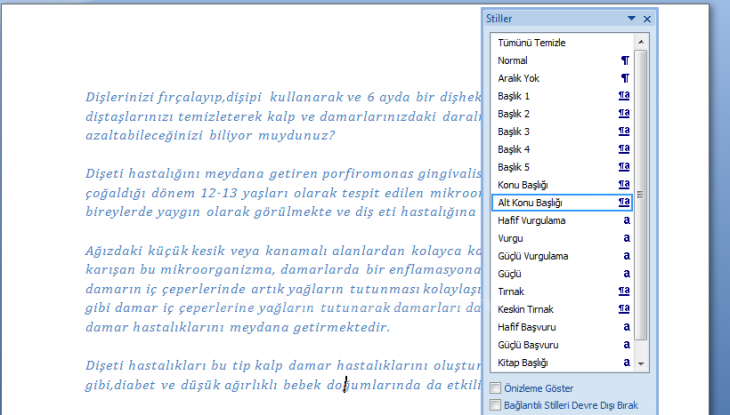This screenshot has width=730, height=415.
Task: Click the styles list scroll up arrow
Action: [x=641, y=42]
